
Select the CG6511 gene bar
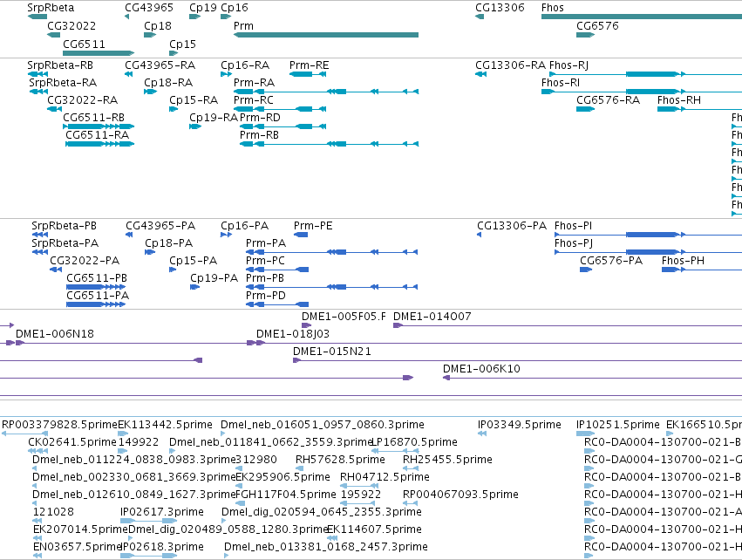tap(99, 53)
